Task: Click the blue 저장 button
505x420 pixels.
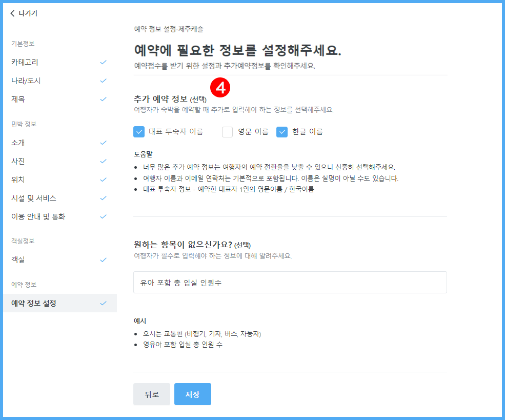Action: (192, 394)
